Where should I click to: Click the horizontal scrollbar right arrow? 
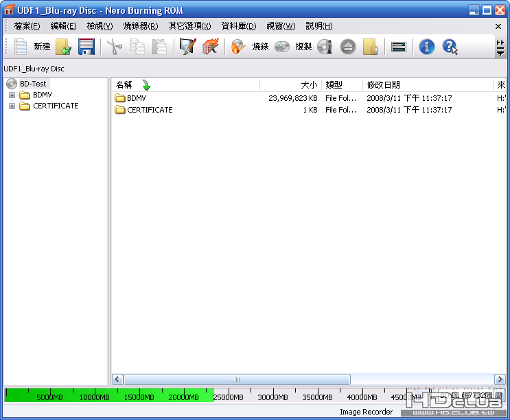coord(500,380)
